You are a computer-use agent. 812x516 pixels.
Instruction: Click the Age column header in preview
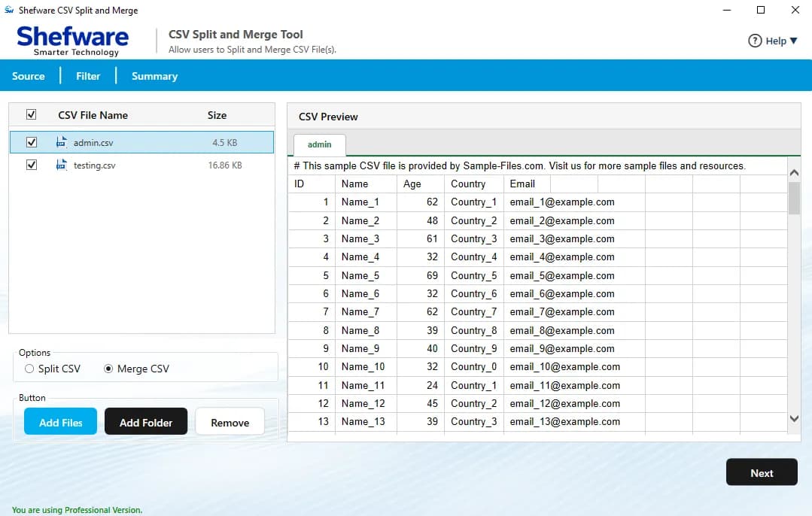(x=421, y=184)
